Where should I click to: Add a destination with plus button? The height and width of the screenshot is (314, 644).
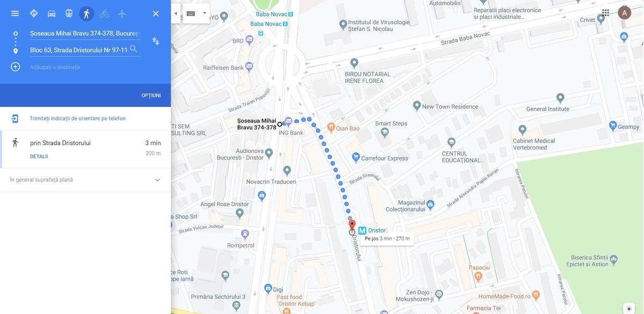coord(16,67)
